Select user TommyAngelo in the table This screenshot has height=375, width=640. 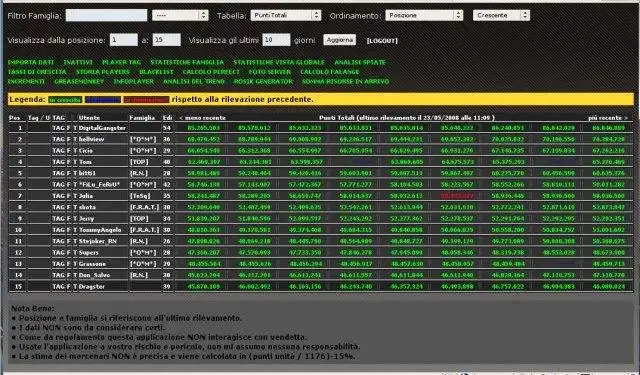coord(100,230)
